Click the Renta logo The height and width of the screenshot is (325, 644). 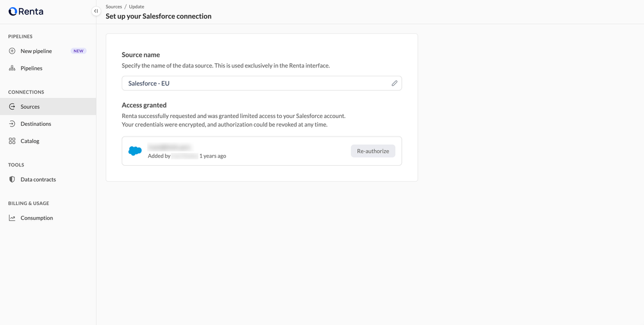click(26, 11)
